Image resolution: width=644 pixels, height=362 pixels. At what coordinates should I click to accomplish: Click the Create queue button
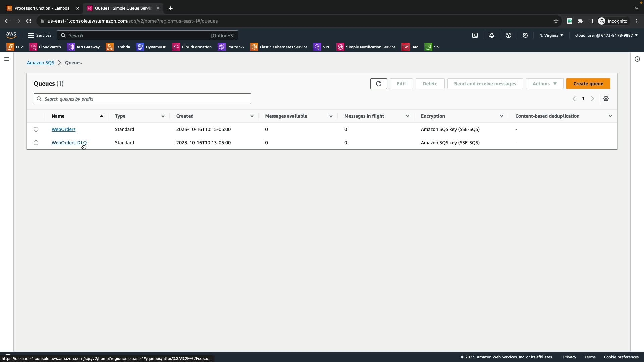click(588, 84)
